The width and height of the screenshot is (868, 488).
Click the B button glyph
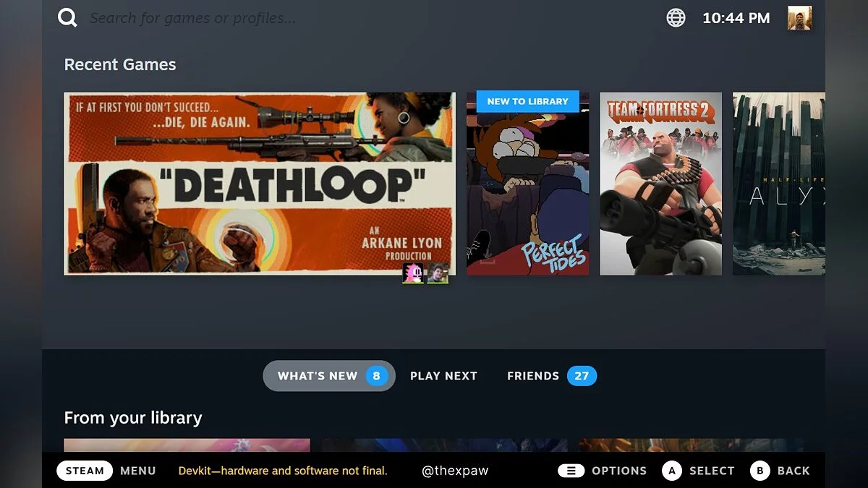coord(759,471)
